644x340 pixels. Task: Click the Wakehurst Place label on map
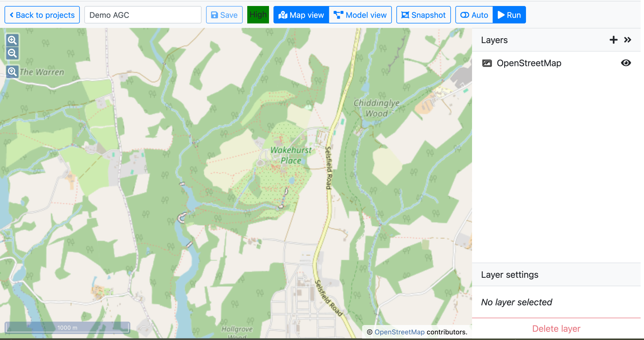click(291, 155)
